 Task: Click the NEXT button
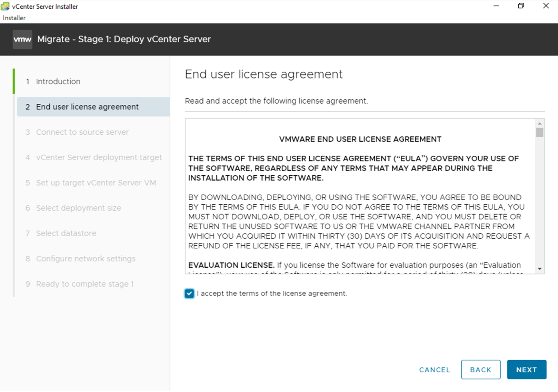point(527,370)
